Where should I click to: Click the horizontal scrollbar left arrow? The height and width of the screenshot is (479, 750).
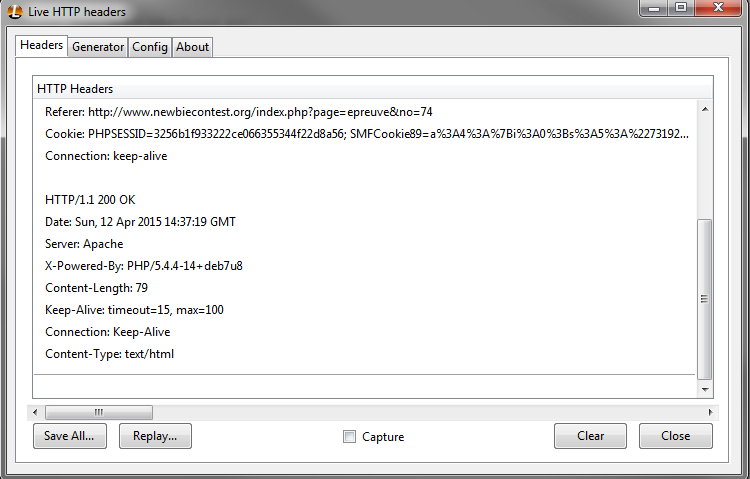[x=35, y=412]
